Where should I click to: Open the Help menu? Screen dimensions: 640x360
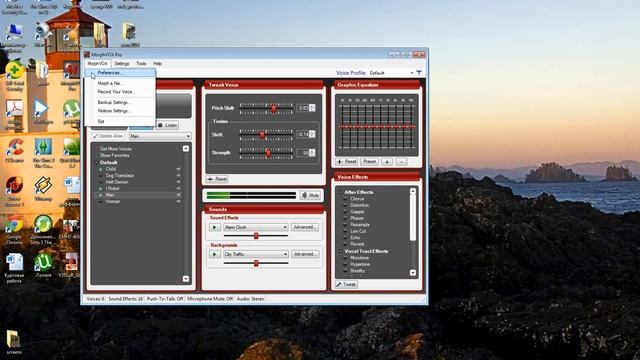[158, 64]
